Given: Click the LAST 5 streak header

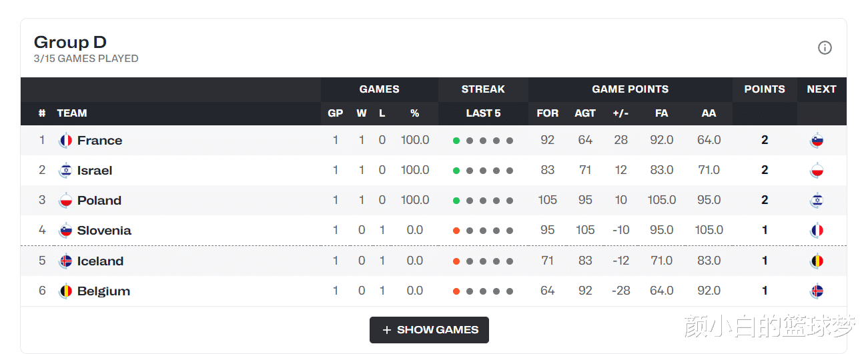Looking at the screenshot, I should (483, 113).
